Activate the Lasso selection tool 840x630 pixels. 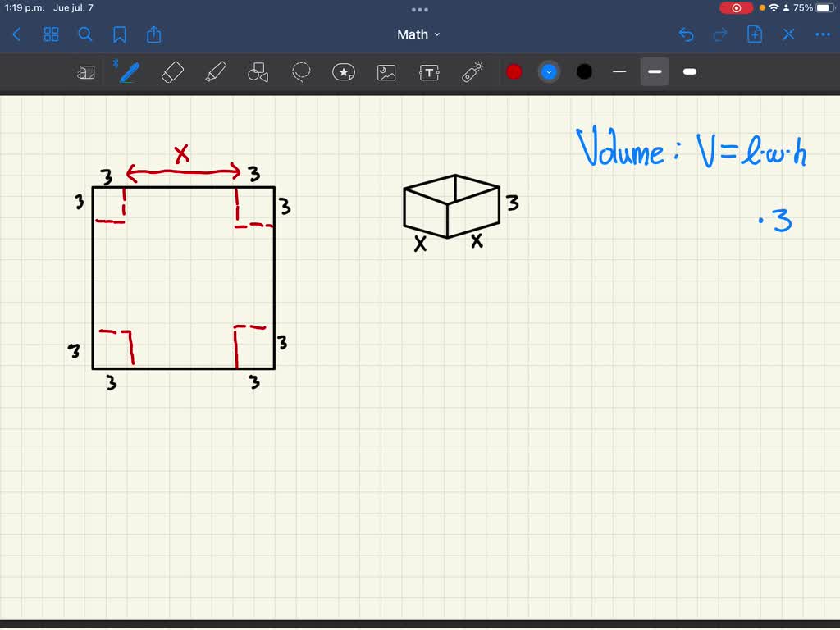click(301, 72)
